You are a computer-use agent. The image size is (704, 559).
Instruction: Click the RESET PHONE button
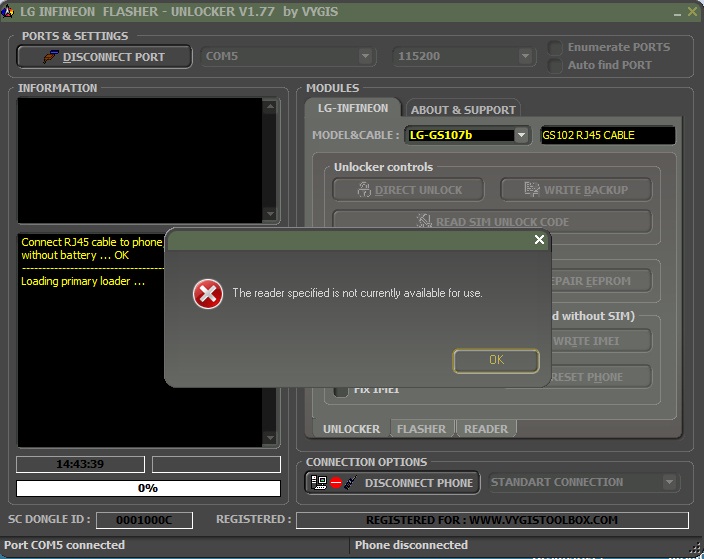[601, 377]
